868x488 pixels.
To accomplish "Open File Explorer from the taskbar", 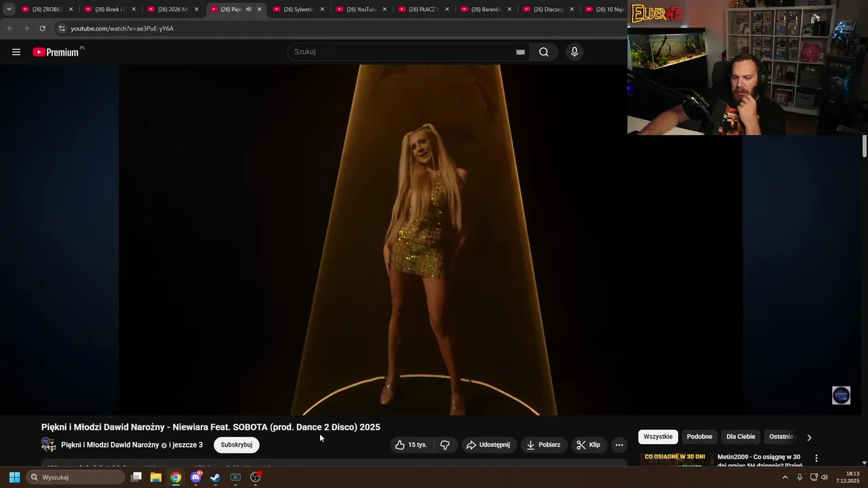I will 156,477.
